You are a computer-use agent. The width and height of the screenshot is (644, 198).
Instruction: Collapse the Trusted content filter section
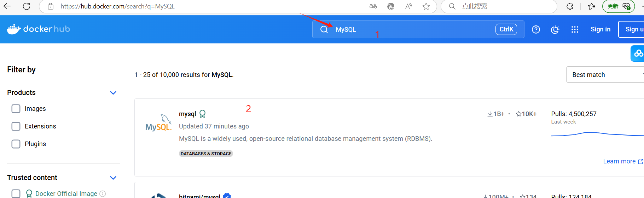pyautogui.click(x=113, y=178)
